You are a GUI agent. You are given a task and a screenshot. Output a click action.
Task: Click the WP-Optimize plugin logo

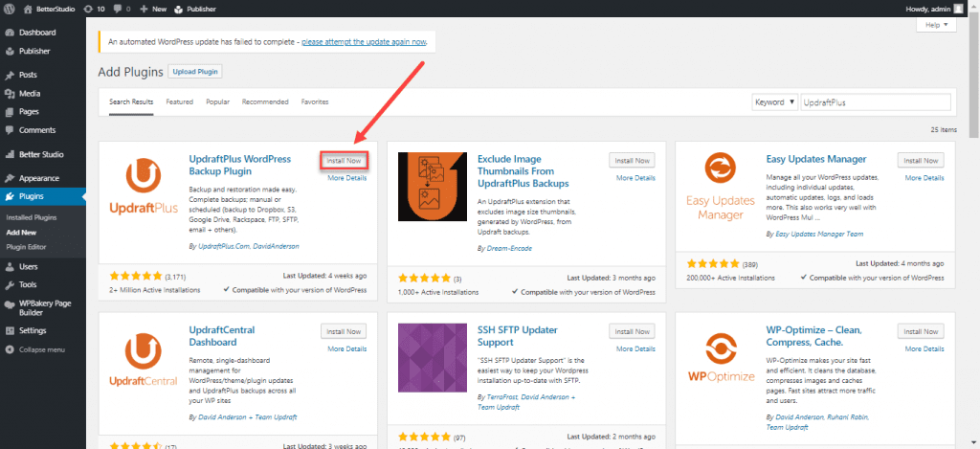(721, 358)
